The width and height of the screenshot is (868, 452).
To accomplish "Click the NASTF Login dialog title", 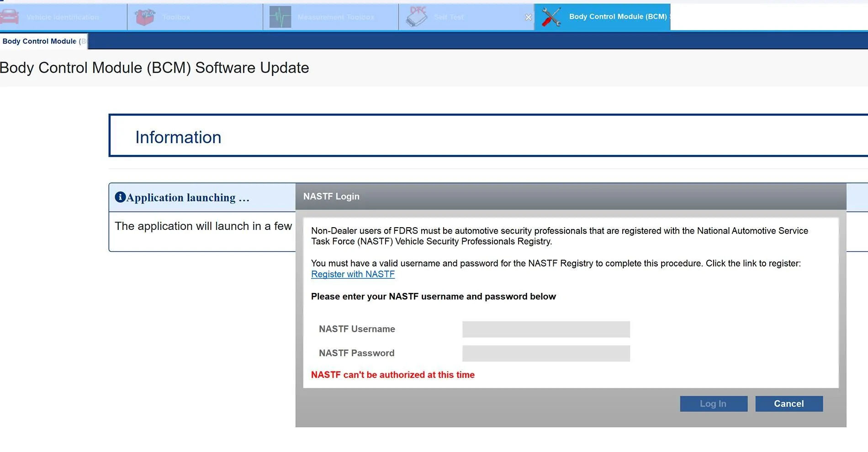I will click(331, 197).
